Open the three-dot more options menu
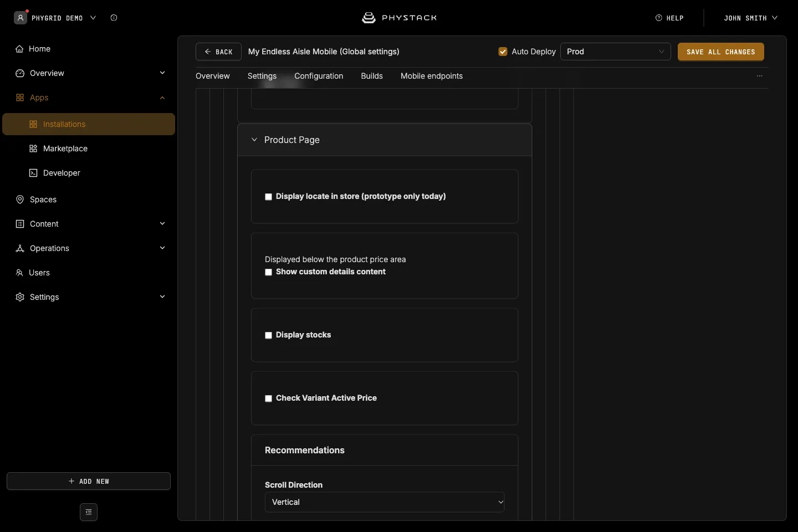Screen dimensions: 798x532 click(x=760, y=76)
